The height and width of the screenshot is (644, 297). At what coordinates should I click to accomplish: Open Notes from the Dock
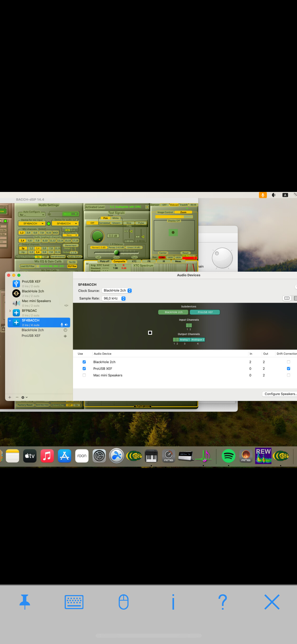[13, 456]
